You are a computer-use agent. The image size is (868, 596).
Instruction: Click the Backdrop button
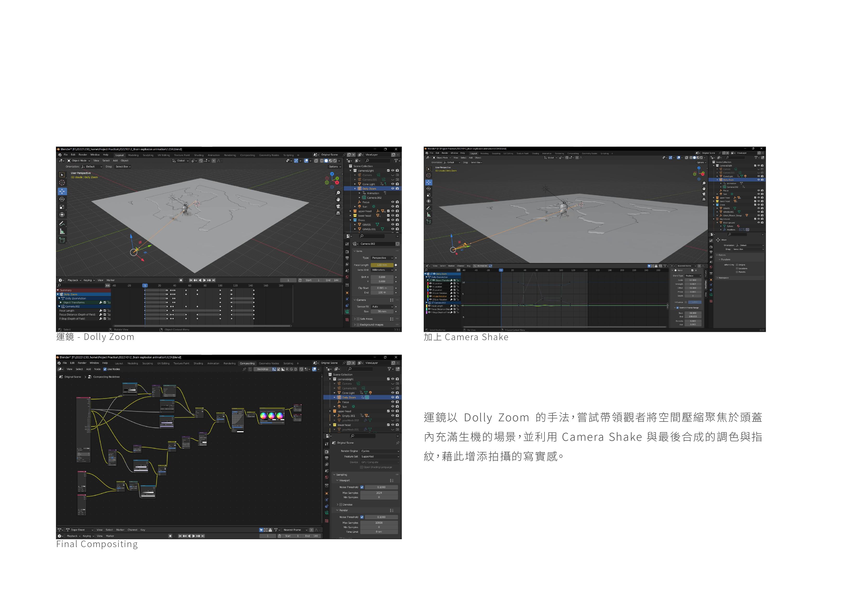point(262,369)
